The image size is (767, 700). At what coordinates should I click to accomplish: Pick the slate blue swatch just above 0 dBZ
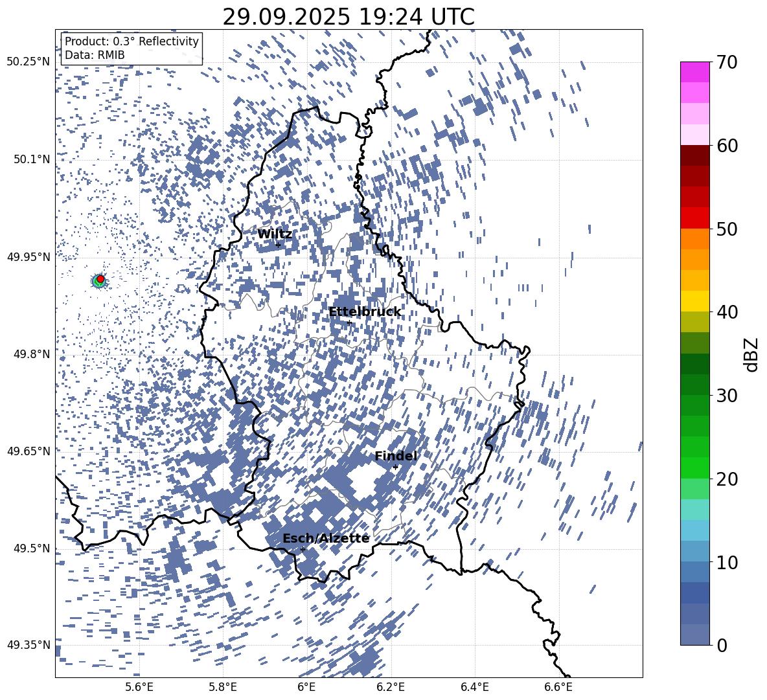tap(694, 635)
